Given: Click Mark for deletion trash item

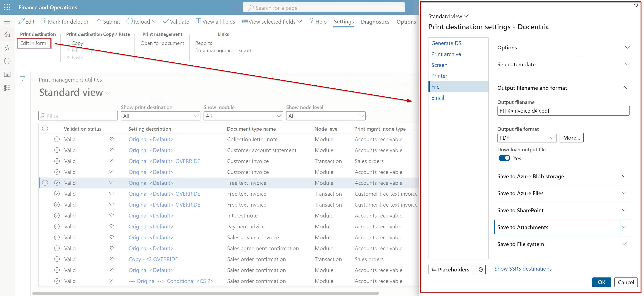Looking at the screenshot, I should point(65,21).
